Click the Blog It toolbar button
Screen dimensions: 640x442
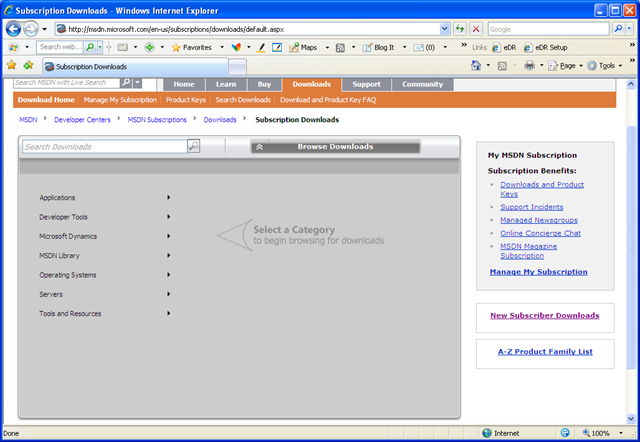(x=379, y=47)
